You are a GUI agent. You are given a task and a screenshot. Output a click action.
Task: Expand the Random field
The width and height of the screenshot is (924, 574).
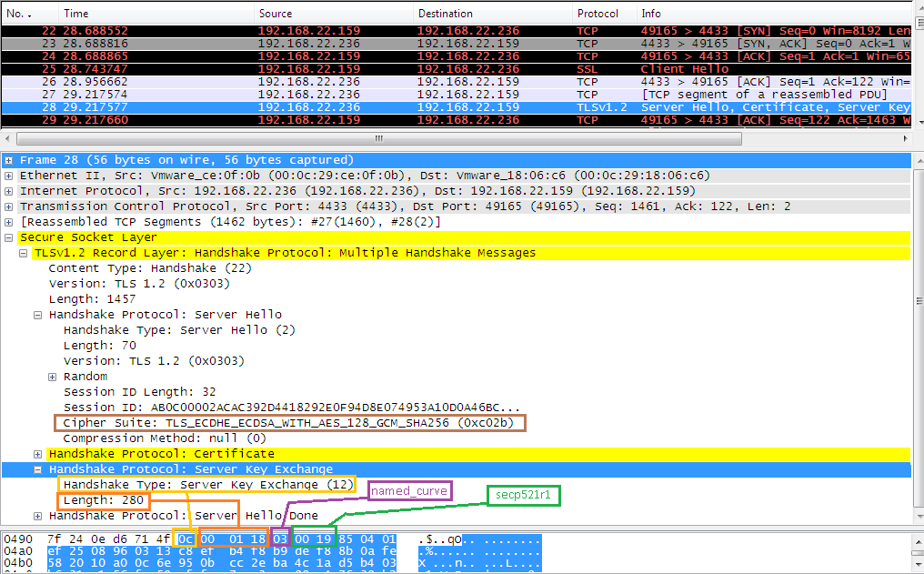53,377
